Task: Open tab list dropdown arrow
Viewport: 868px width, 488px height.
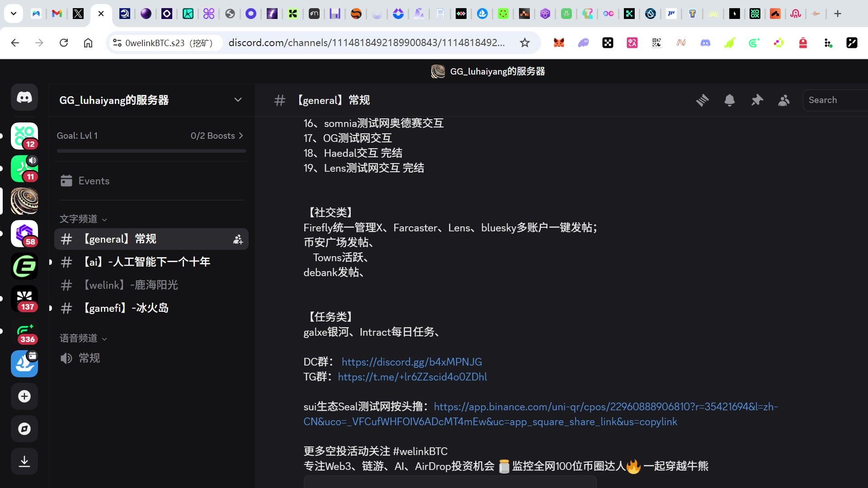Action: tap(14, 14)
